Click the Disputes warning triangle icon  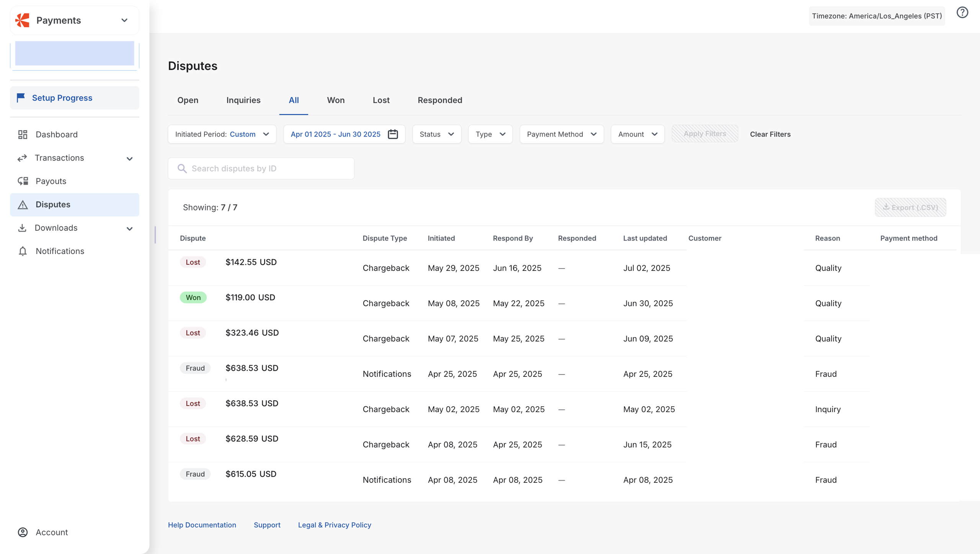23,205
